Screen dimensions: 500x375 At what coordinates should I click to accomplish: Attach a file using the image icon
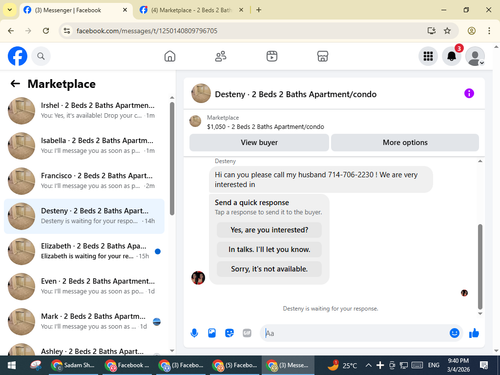tap(212, 333)
